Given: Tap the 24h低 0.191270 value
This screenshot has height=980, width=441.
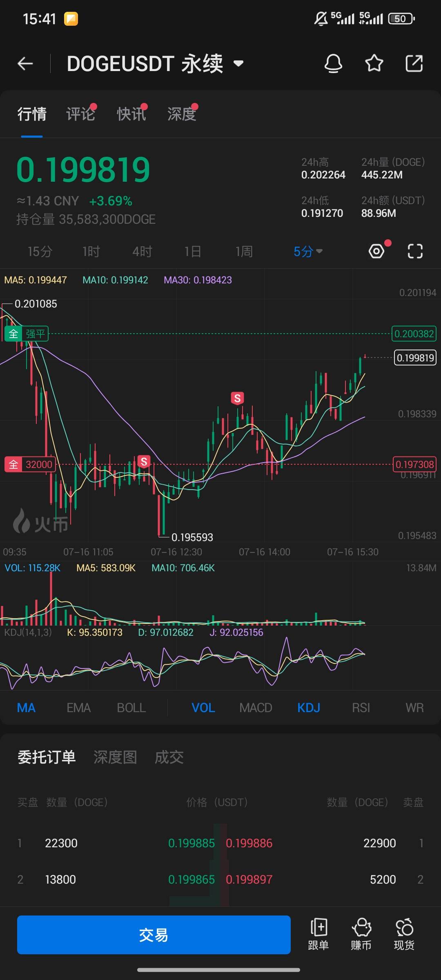Looking at the screenshot, I should tap(322, 213).
